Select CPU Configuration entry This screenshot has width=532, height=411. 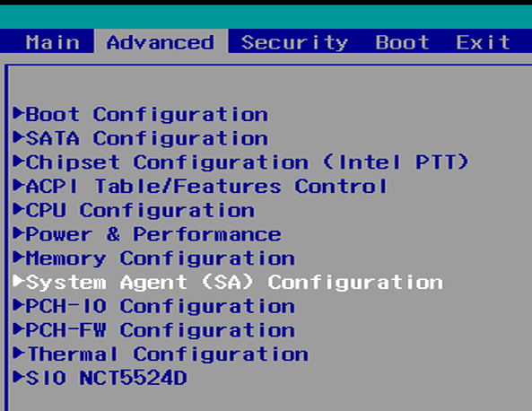click(140, 211)
